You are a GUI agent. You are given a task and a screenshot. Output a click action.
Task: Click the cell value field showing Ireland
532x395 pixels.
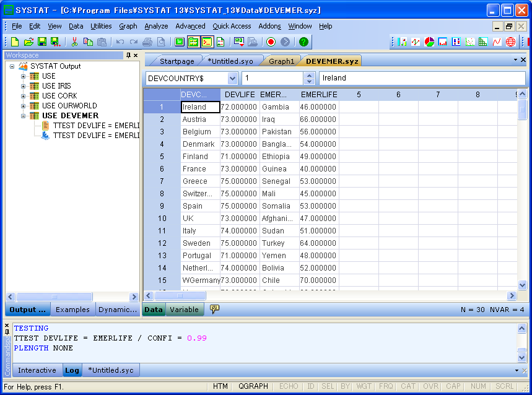click(422, 78)
